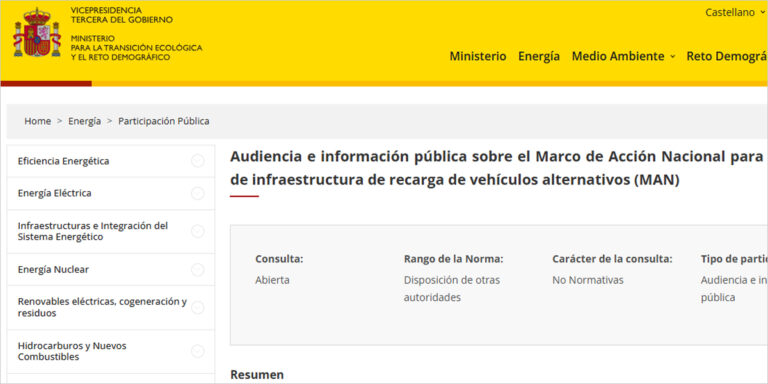Expand the Energía Nuclear chevron
Viewport: 768px width, 384px height.
click(x=197, y=270)
